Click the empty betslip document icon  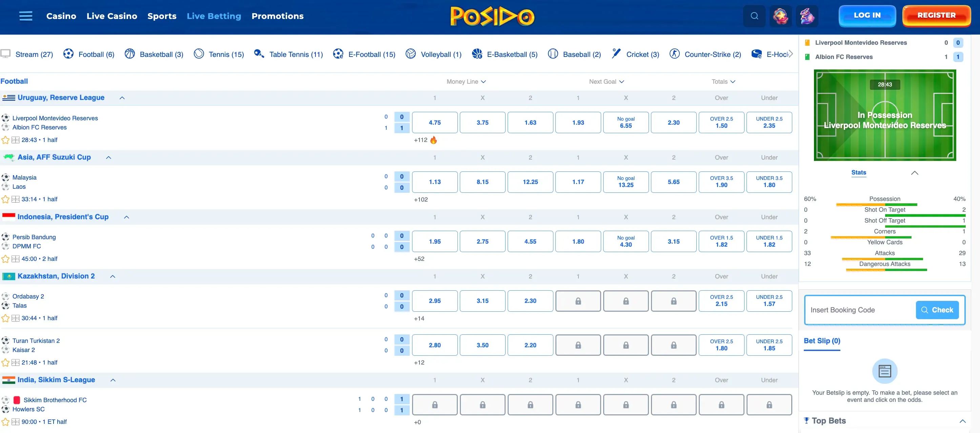(884, 371)
